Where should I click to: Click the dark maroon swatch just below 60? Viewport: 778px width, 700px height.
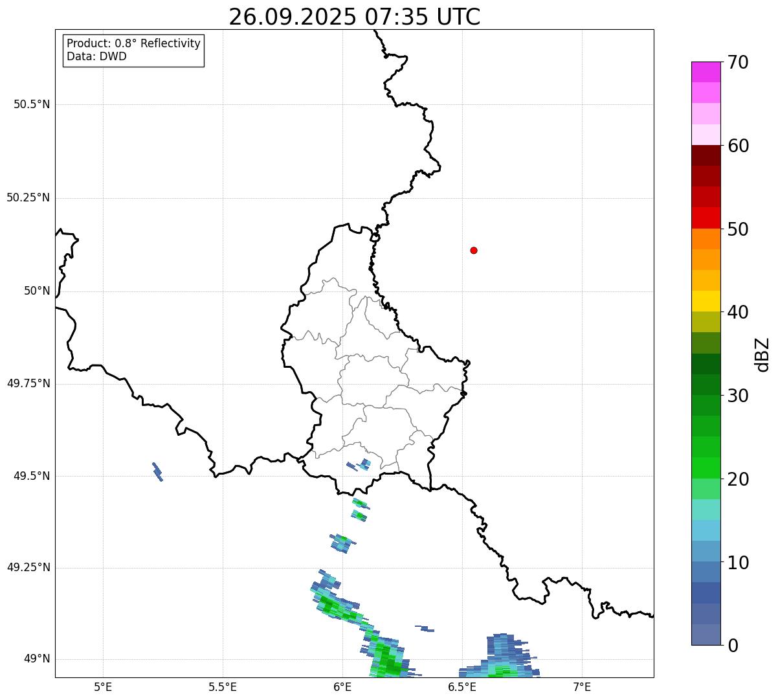706,155
